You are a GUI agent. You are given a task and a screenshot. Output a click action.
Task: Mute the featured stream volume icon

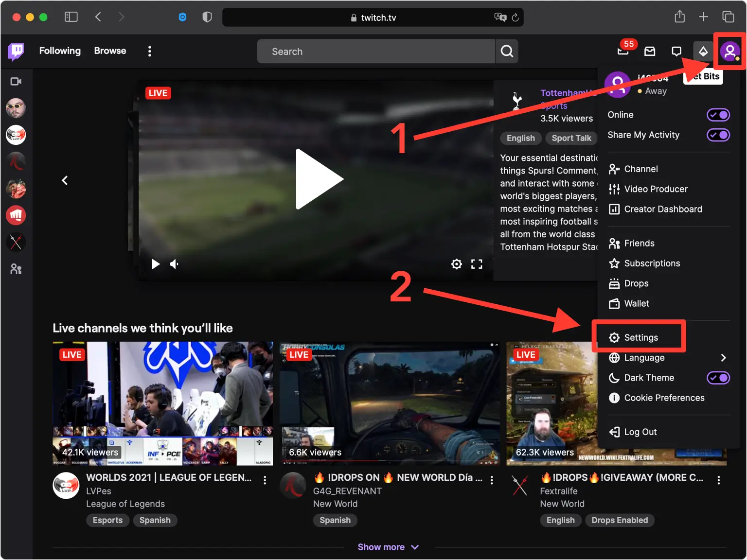(175, 264)
